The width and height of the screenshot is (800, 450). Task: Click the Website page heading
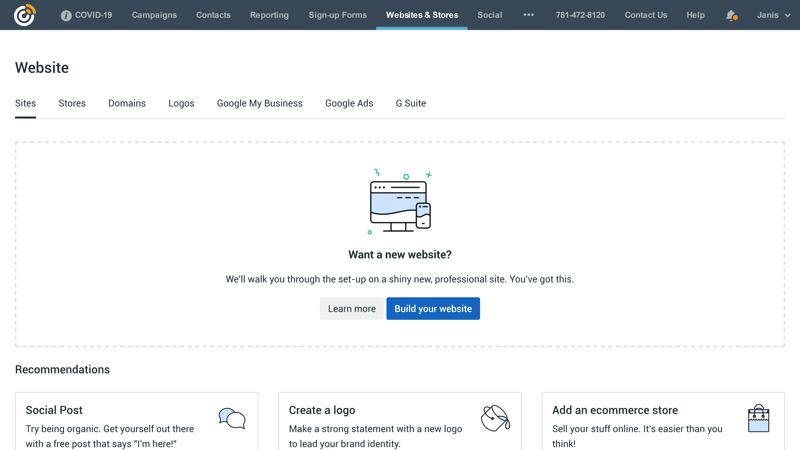click(x=42, y=67)
